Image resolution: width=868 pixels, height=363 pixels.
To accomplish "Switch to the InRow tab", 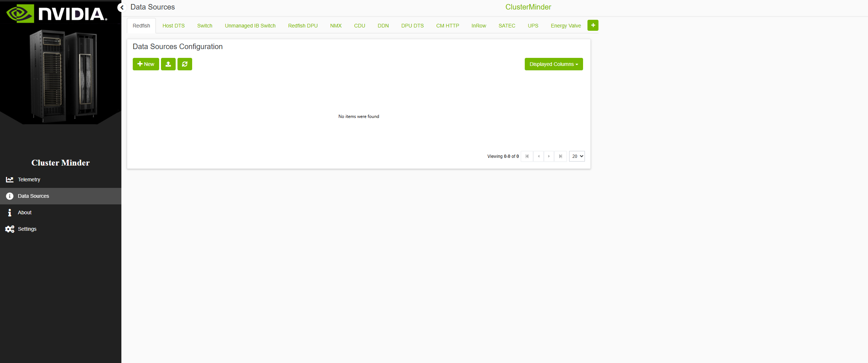I will pos(479,26).
